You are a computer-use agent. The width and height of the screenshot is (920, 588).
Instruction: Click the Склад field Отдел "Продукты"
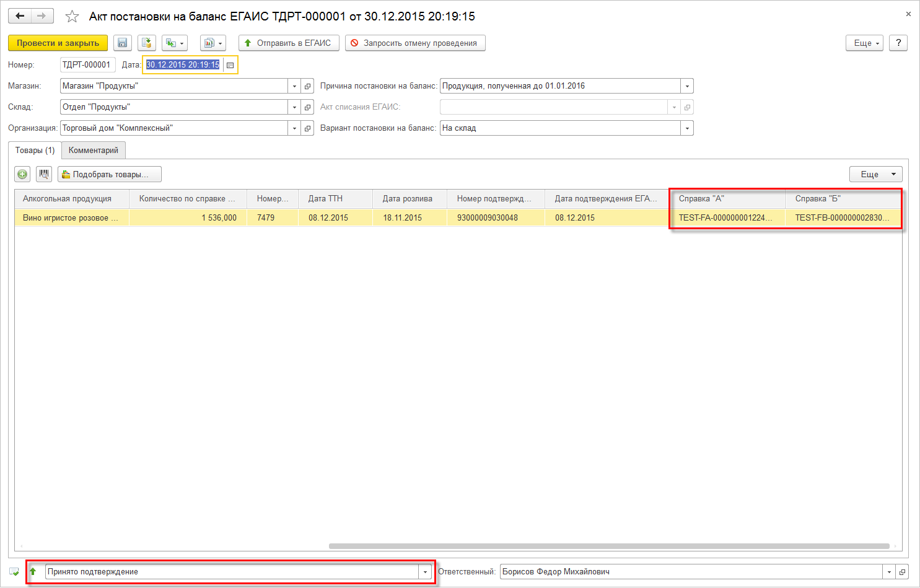[174, 107]
